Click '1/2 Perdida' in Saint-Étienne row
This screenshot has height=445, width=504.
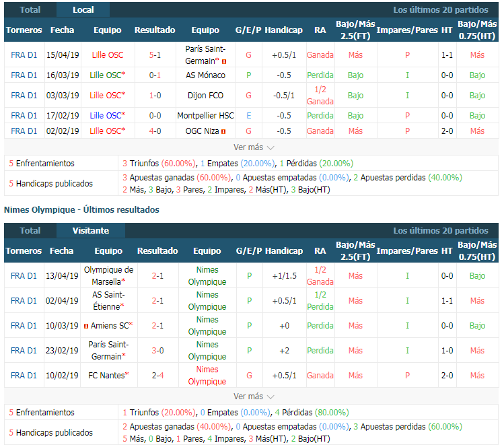pyautogui.click(x=320, y=301)
